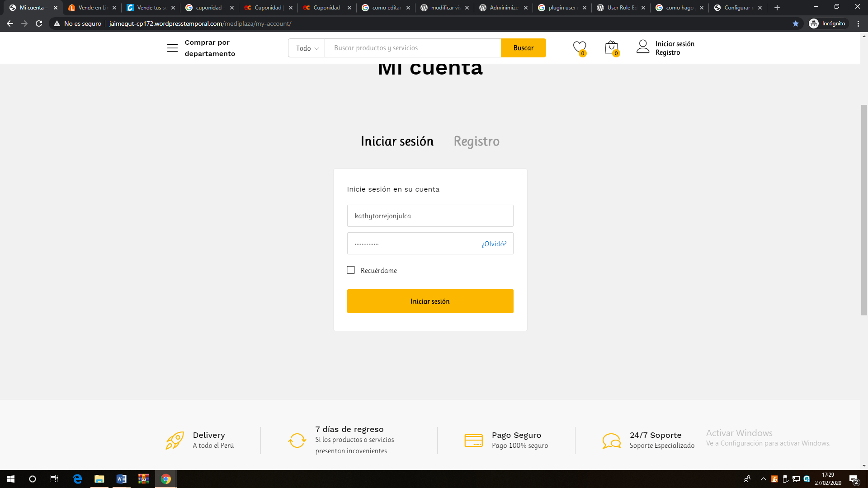Click the yellow Buscar button
The image size is (868, 488).
(524, 48)
